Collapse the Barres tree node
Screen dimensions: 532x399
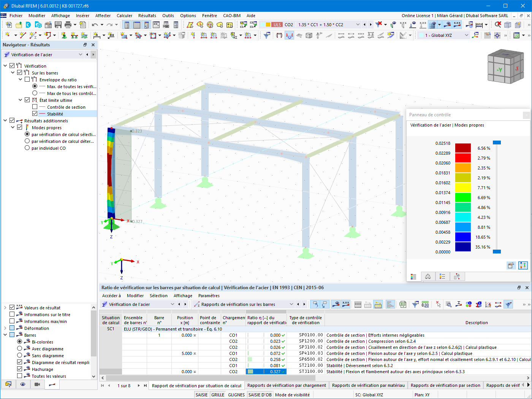coord(5,335)
